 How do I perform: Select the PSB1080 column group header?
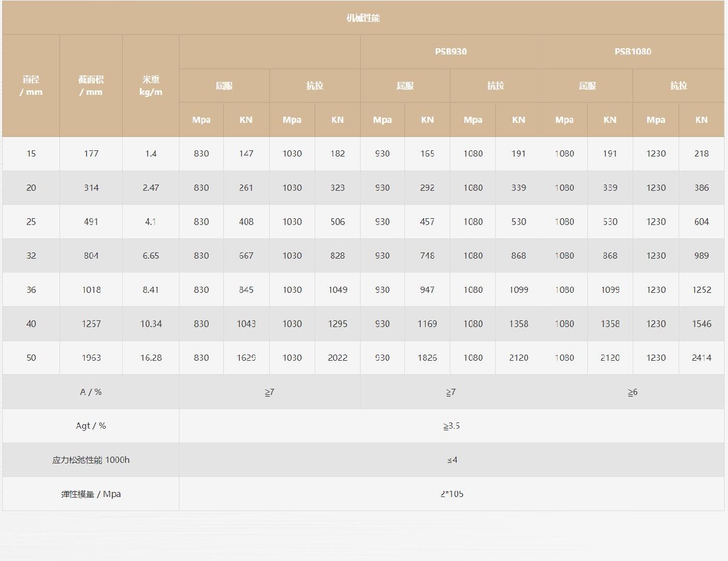point(633,52)
